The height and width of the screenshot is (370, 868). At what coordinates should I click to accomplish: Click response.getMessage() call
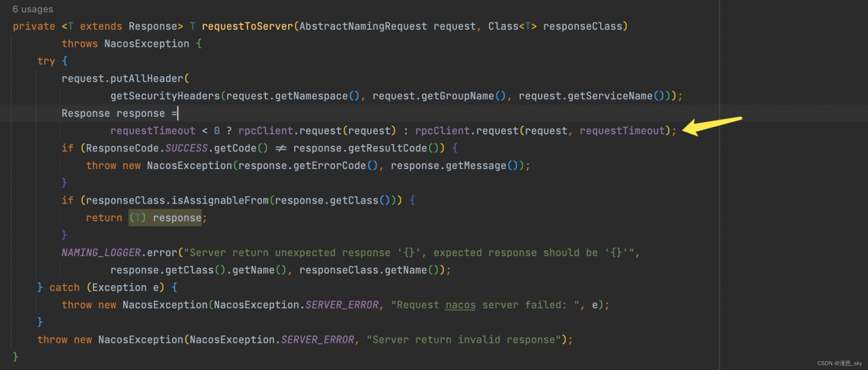tap(455, 166)
